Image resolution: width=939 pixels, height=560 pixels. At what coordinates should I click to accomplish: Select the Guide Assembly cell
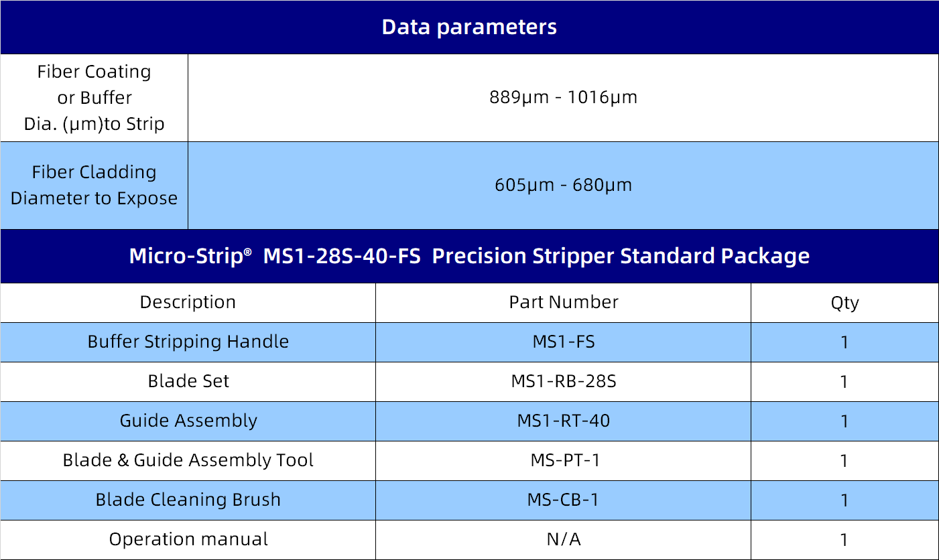point(188,421)
